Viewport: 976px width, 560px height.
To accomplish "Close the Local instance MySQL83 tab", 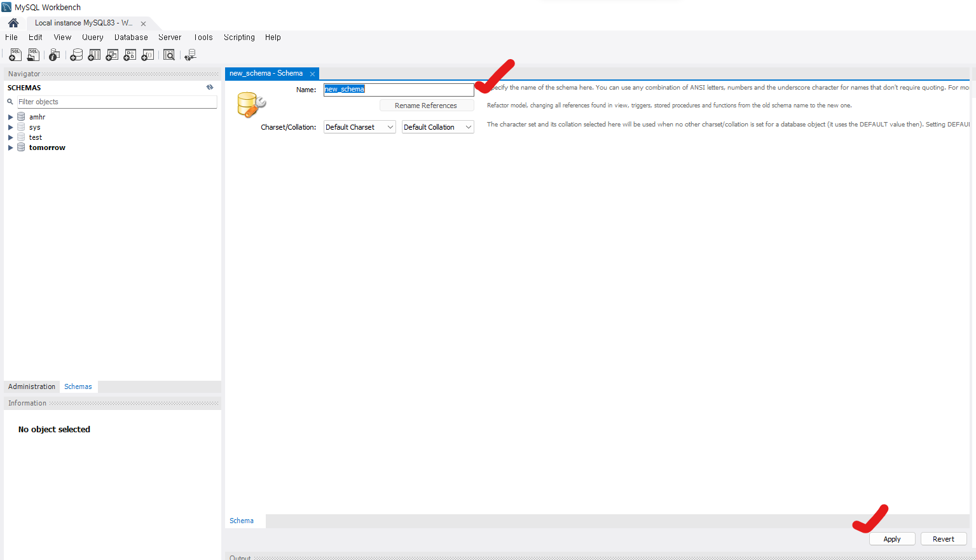I will click(143, 24).
